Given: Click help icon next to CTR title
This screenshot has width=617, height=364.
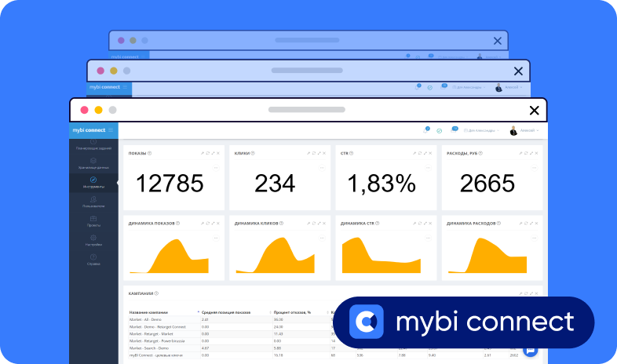Looking at the screenshot, I should point(352,153).
